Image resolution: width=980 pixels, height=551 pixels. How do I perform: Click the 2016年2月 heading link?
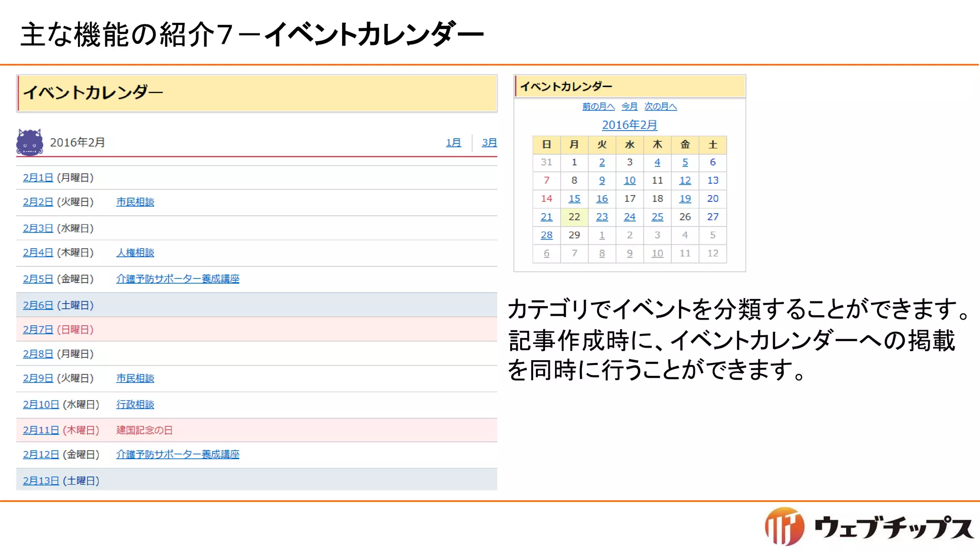(629, 125)
